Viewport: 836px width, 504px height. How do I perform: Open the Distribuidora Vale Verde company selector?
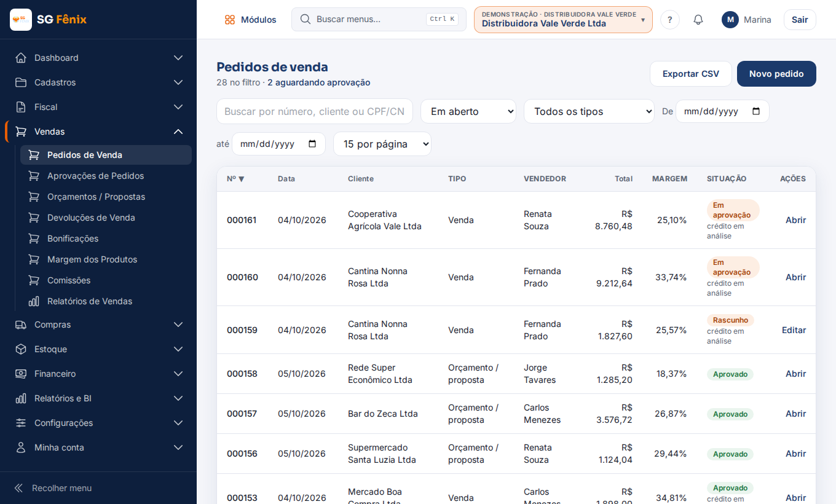point(563,20)
